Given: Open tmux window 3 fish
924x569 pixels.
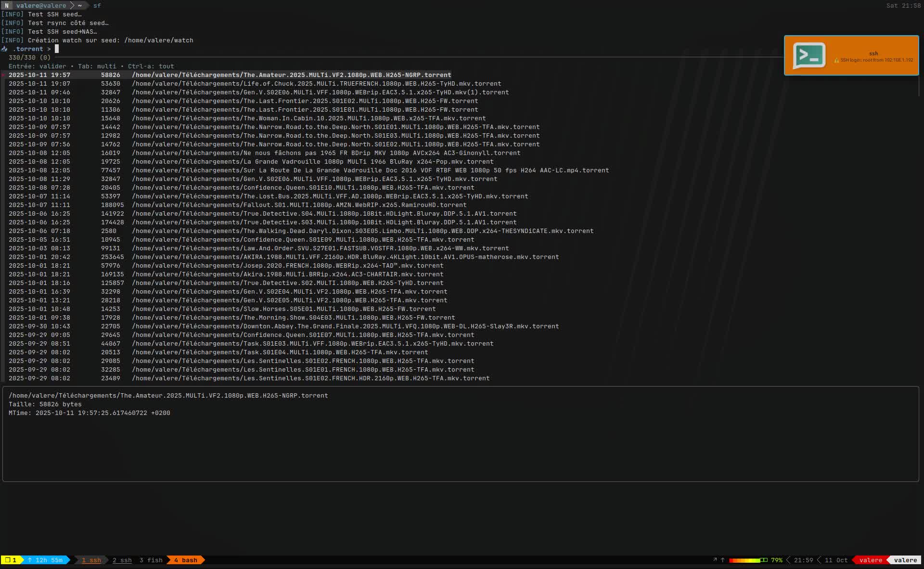Looking at the screenshot, I should [151, 560].
